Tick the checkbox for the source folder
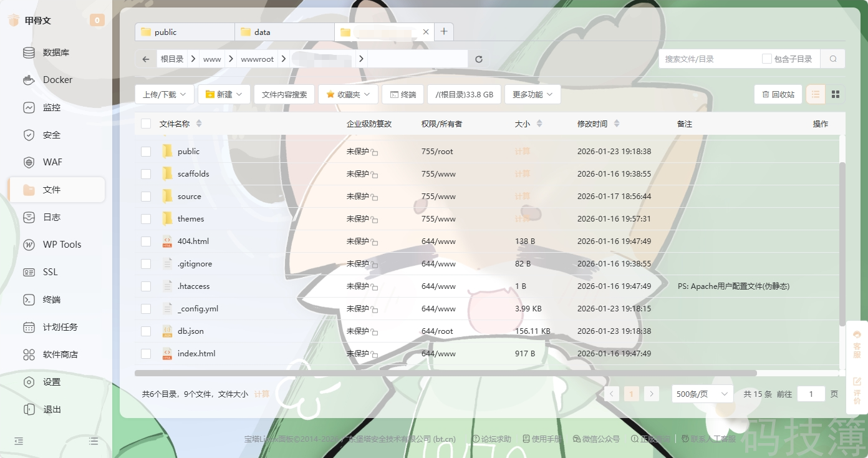The image size is (868, 458). (x=146, y=197)
